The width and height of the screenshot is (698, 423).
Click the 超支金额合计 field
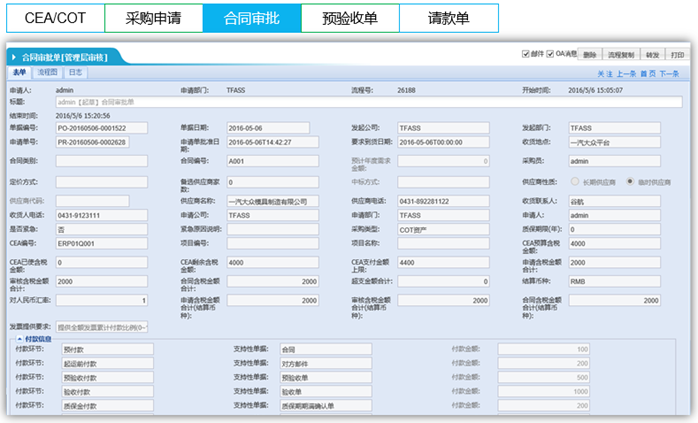pyautogui.click(x=443, y=281)
